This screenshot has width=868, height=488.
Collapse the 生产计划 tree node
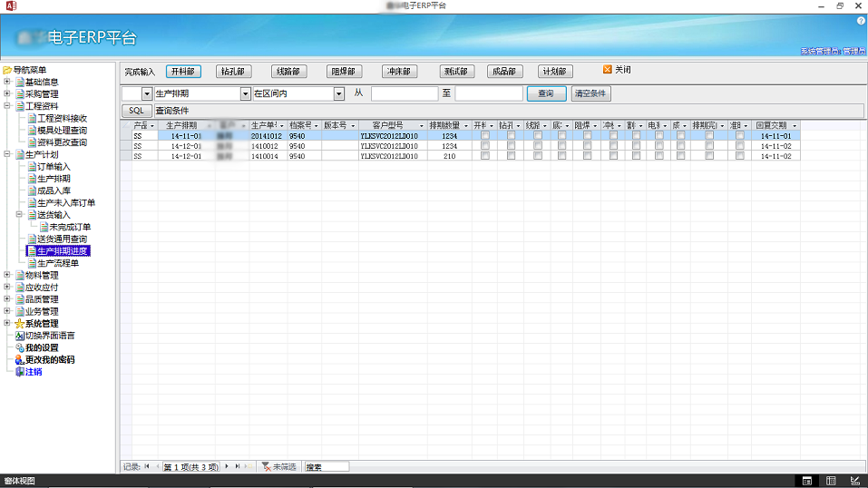tap(7, 154)
